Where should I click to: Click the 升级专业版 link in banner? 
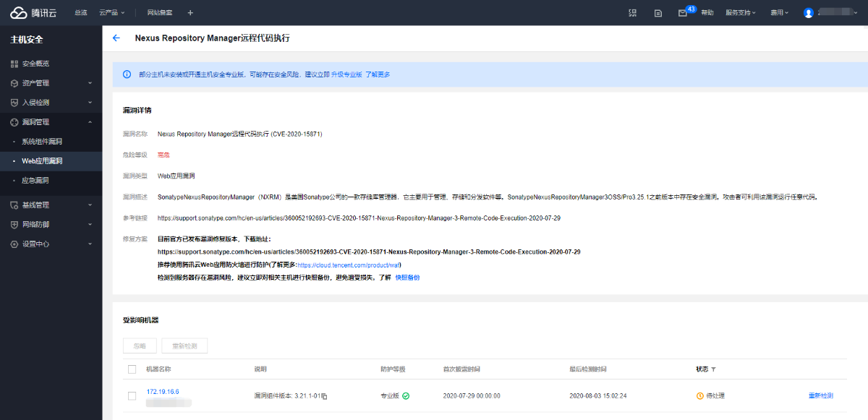point(346,74)
